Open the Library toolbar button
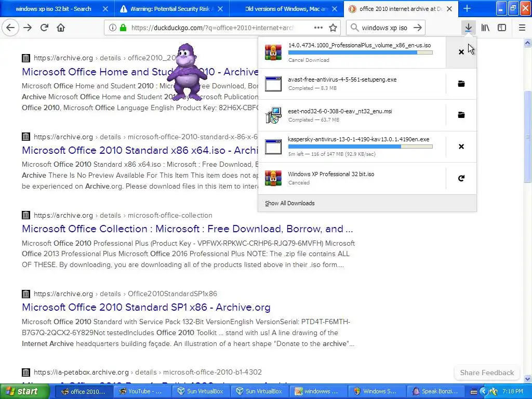This screenshot has height=399, width=532. coord(485,28)
